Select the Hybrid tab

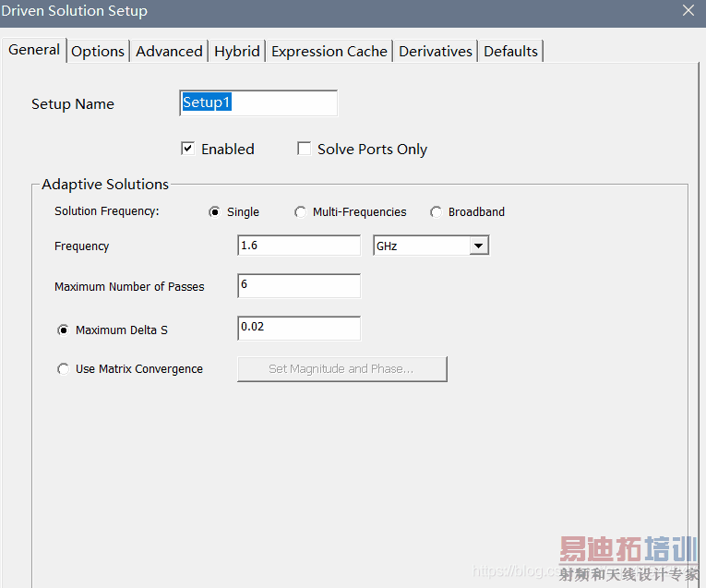(x=237, y=52)
